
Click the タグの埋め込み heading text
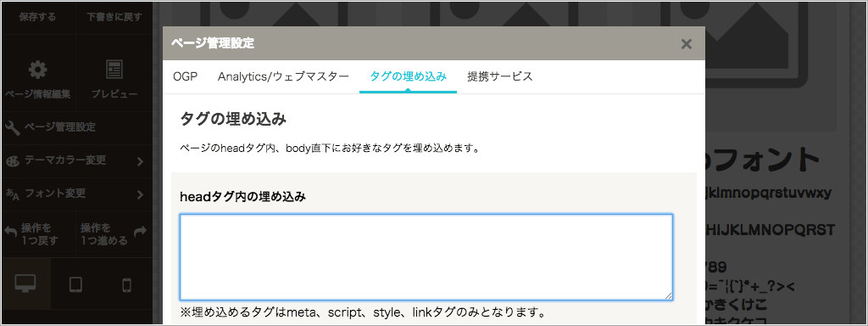point(233,119)
